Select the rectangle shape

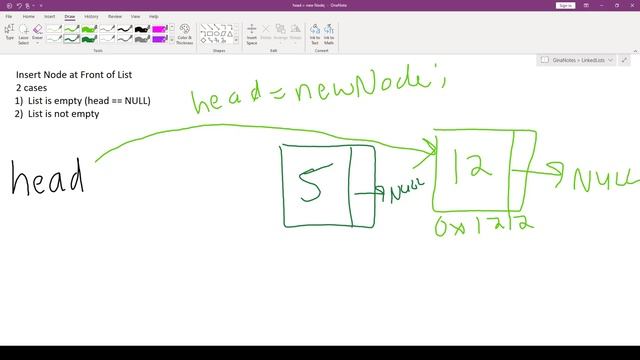tap(210, 34)
